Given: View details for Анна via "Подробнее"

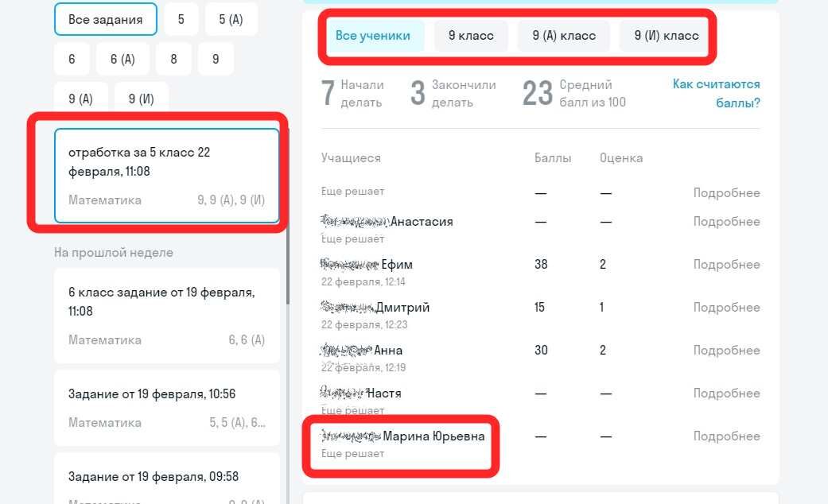Looking at the screenshot, I should click(726, 350).
